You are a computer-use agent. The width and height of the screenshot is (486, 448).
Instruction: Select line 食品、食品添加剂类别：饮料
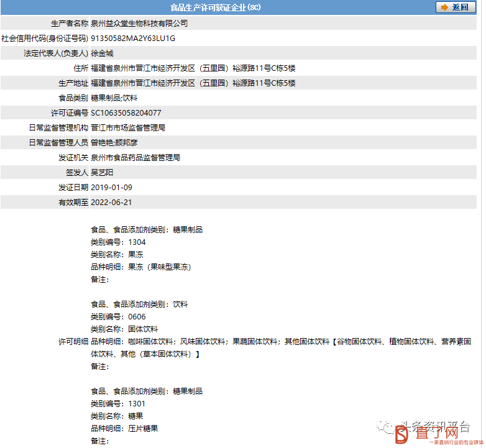tap(139, 304)
